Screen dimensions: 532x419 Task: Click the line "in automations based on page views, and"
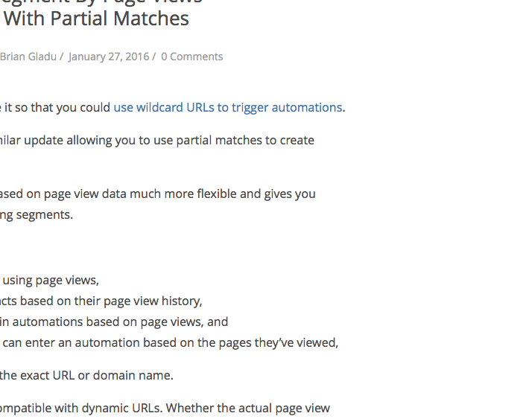pyautogui.click(x=114, y=322)
